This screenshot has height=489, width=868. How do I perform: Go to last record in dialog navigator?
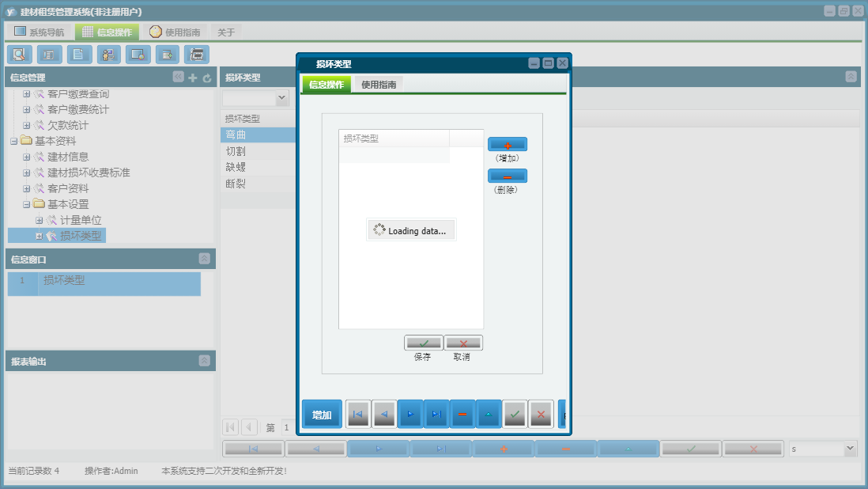pyautogui.click(x=436, y=415)
